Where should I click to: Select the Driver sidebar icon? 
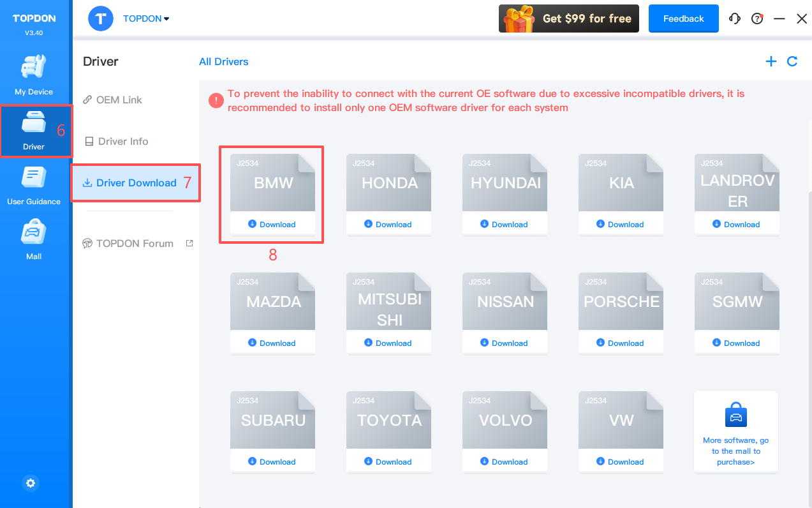tap(34, 130)
